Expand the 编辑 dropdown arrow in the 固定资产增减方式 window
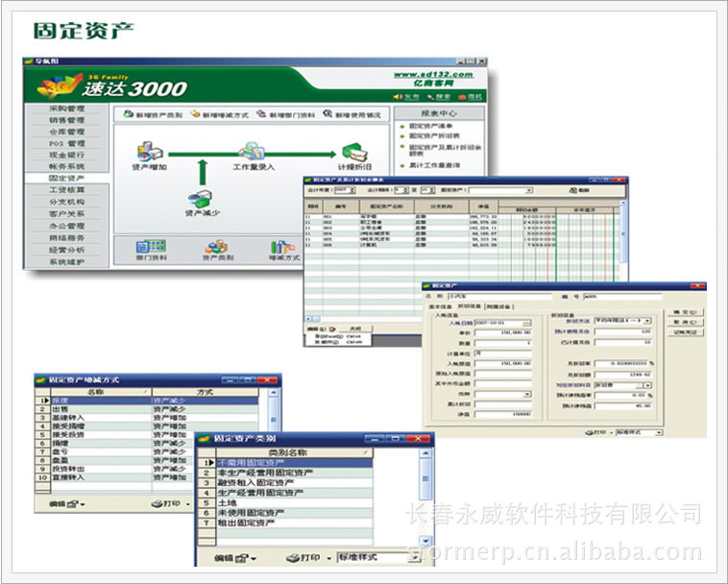Image resolution: width=728 pixels, height=584 pixels. click(x=83, y=504)
